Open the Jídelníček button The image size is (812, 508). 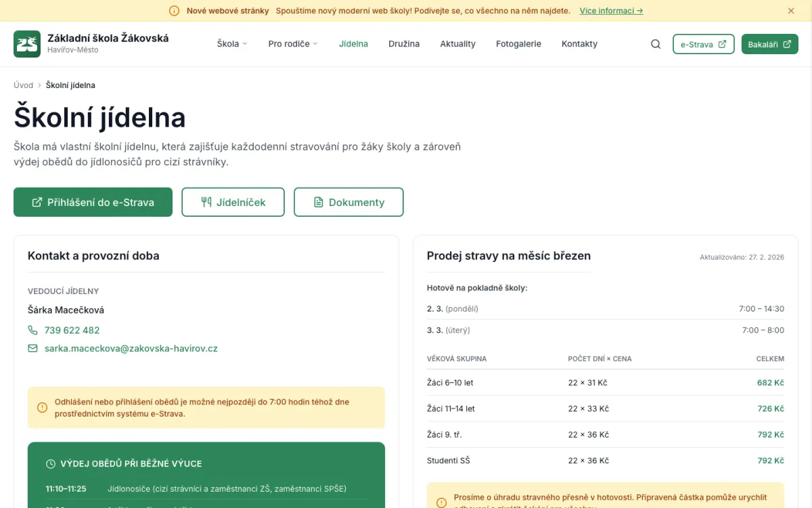pyautogui.click(x=233, y=202)
